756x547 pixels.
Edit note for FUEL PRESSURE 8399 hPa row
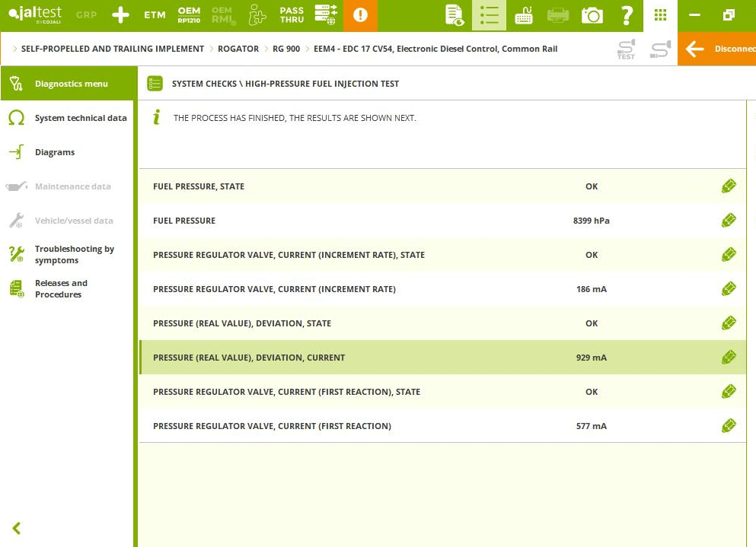point(729,221)
